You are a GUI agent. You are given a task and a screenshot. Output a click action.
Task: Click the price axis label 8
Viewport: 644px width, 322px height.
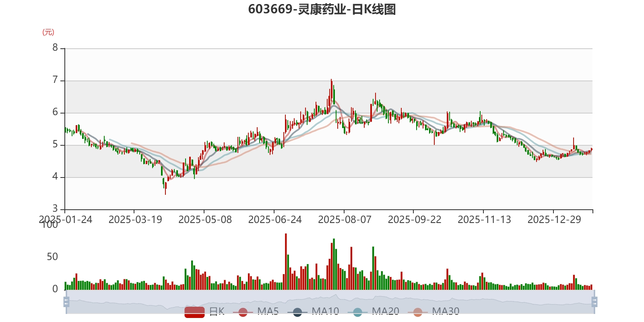pyautogui.click(x=55, y=48)
